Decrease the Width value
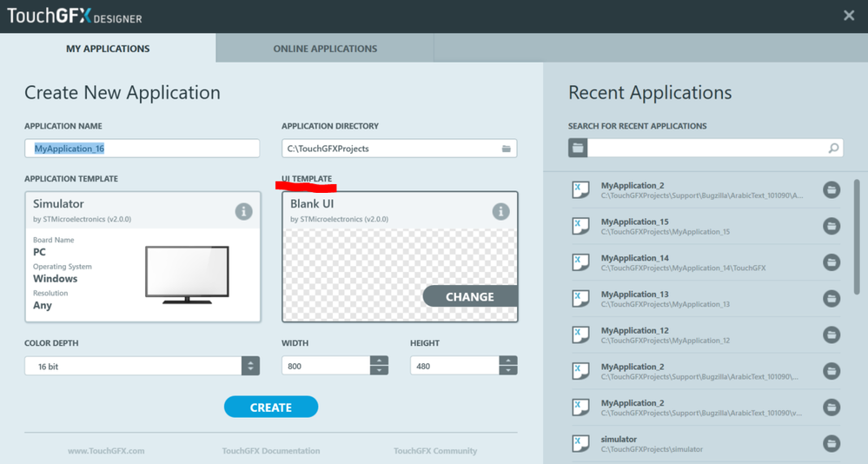Viewport: 868px width, 464px height. 379,370
